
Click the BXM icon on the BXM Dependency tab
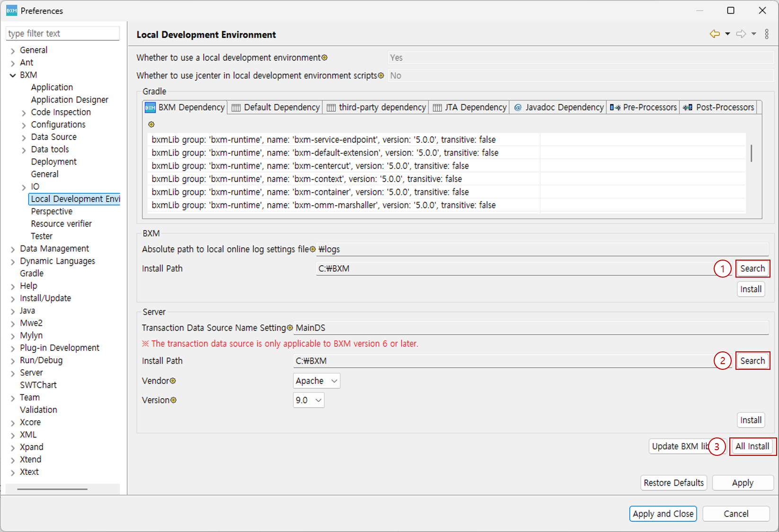point(150,107)
